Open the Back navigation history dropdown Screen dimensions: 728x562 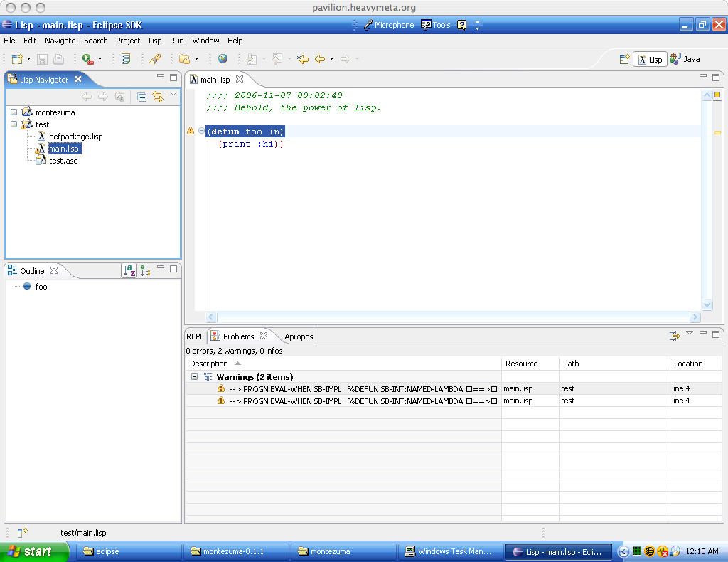coord(331,59)
